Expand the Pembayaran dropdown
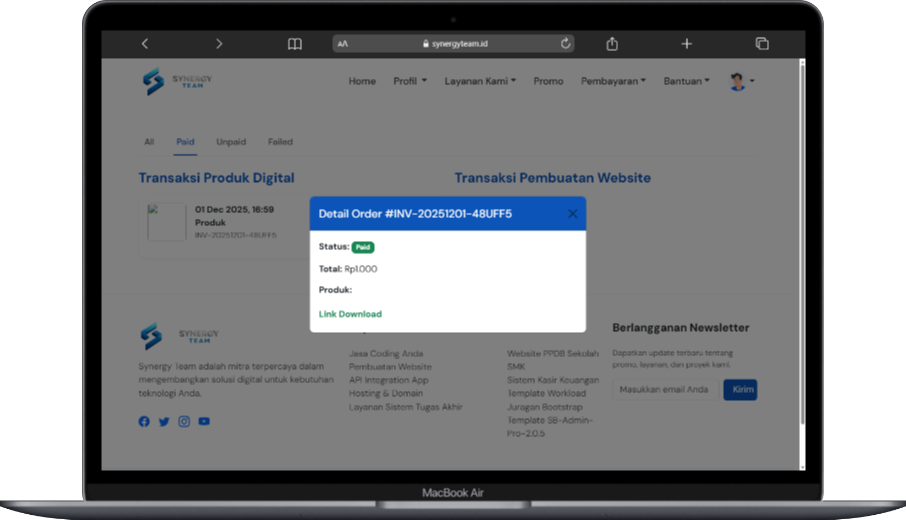 click(x=613, y=81)
